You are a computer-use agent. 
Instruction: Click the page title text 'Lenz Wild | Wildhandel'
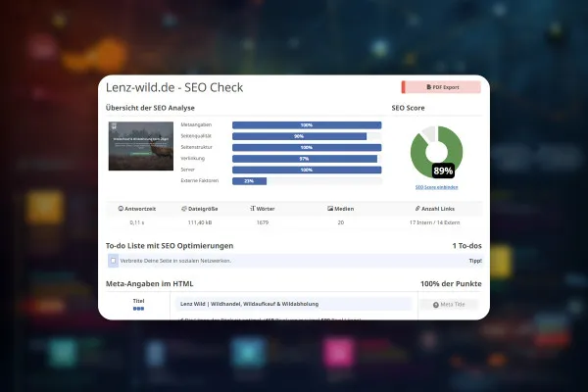click(x=249, y=304)
